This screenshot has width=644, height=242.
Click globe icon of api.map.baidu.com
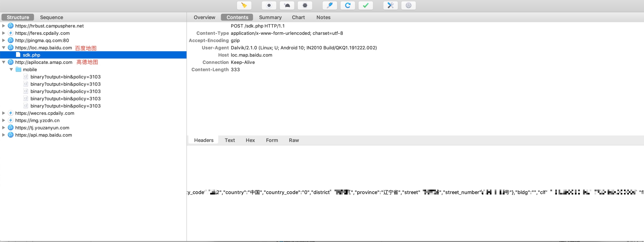(x=10, y=135)
